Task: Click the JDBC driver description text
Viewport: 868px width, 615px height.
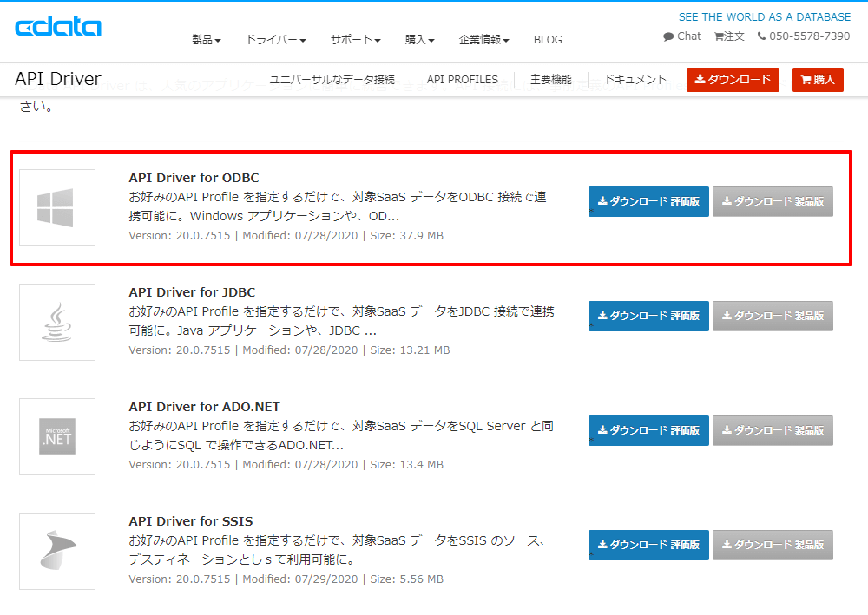Action: [x=341, y=321]
